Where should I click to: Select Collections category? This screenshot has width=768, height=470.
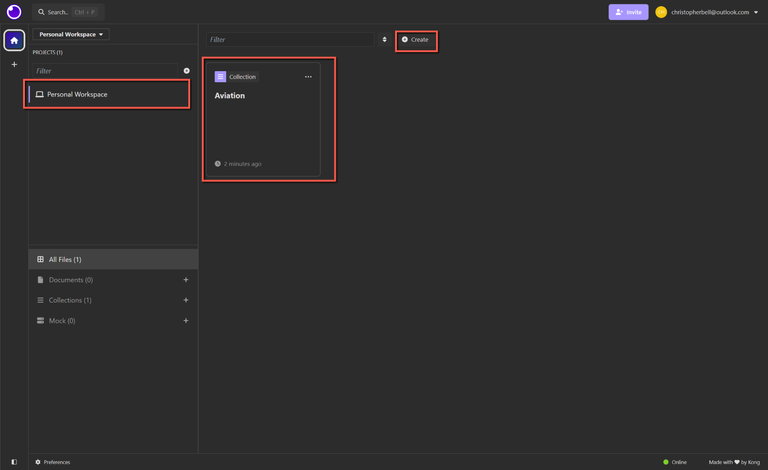70,300
